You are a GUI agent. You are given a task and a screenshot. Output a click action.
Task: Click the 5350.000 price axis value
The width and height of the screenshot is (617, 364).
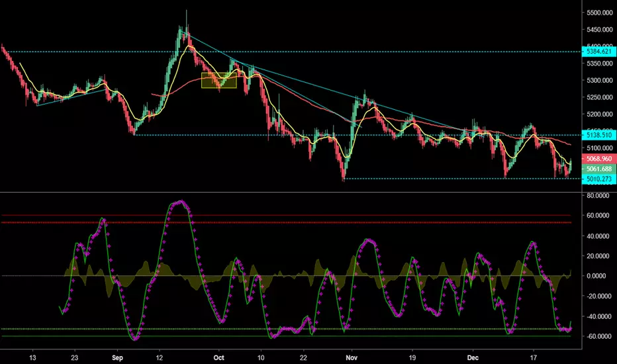click(x=599, y=64)
